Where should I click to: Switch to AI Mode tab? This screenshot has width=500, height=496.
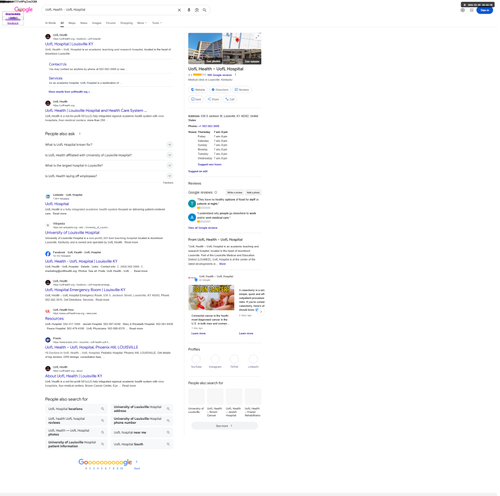[x=50, y=23]
